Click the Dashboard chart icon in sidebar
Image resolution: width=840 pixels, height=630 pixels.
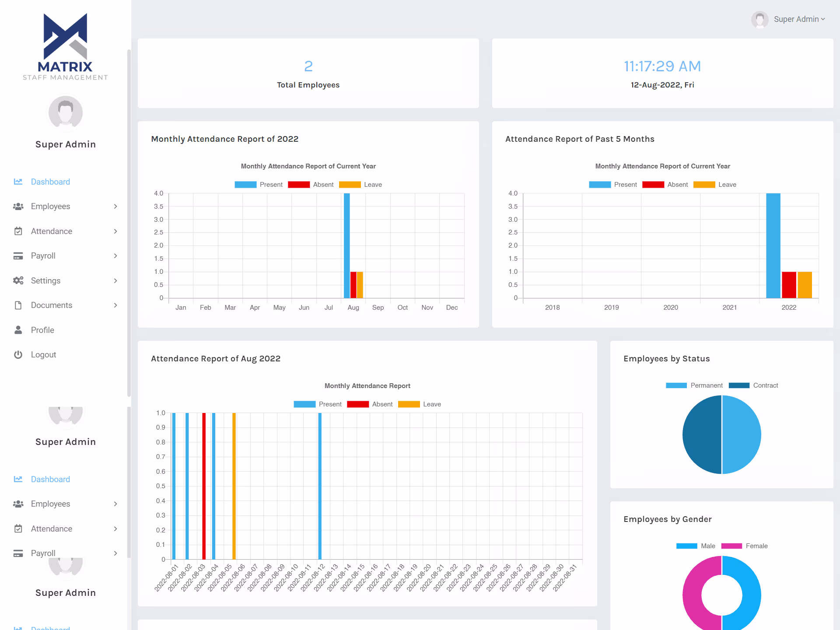(x=18, y=182)
